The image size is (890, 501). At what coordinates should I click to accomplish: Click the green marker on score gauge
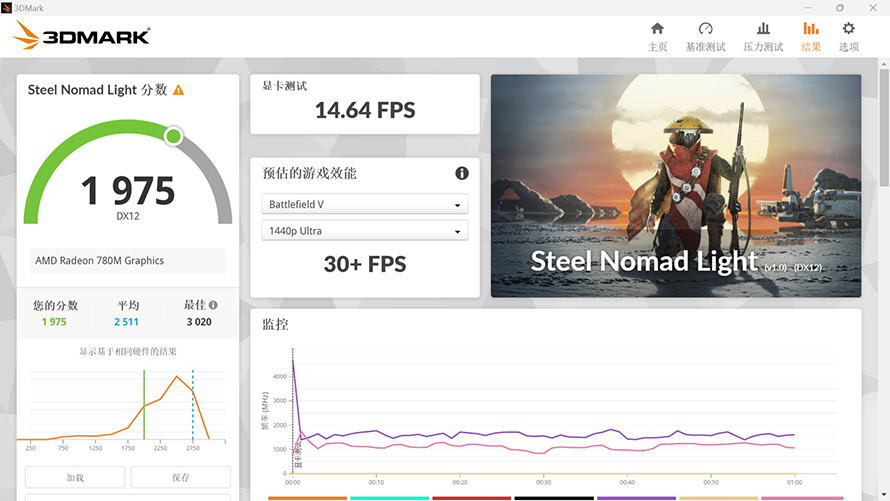[x=173, y=136]
